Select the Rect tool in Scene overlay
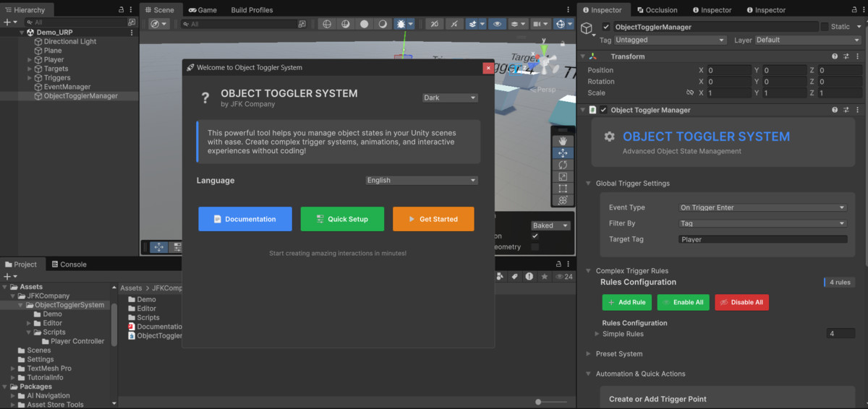 point(563,188)
